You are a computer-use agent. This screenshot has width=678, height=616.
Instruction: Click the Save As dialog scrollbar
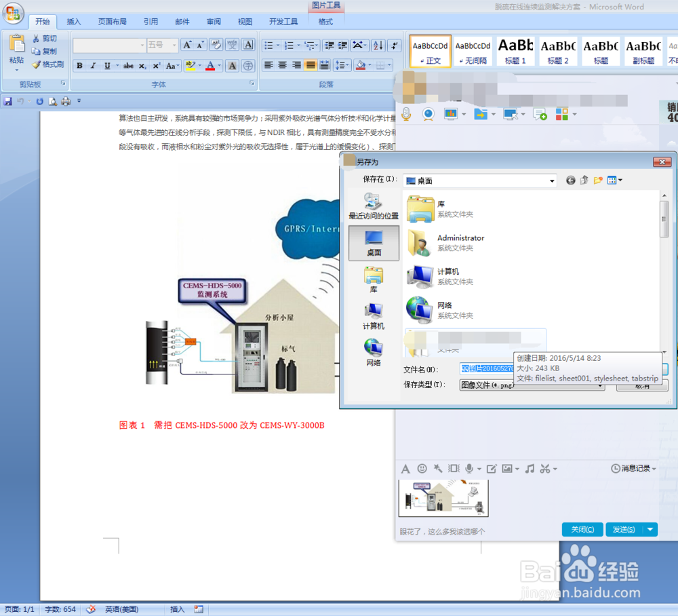(x=664, y=219)
